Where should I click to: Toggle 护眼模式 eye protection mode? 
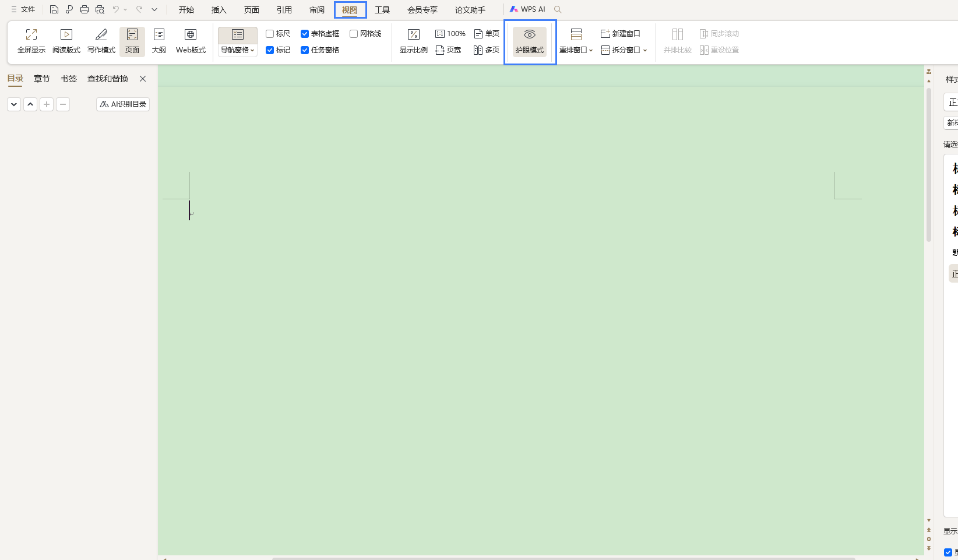[x=530, y=41]
